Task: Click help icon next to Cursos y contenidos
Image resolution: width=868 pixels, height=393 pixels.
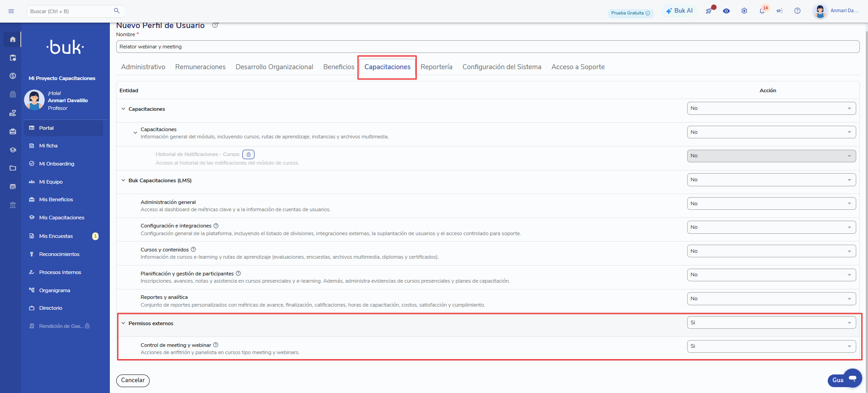Action: click(x=193, y=250)
